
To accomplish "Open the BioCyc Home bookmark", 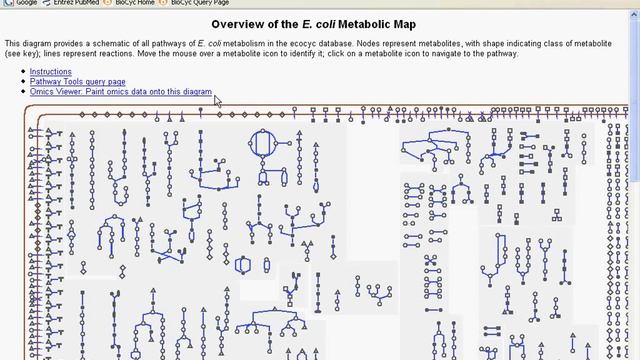I will pos(129,2).
